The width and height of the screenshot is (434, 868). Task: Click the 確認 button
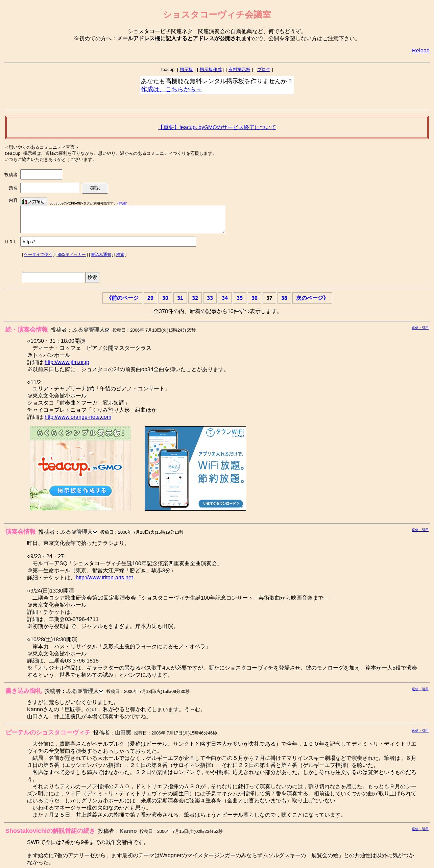[95, 188]
